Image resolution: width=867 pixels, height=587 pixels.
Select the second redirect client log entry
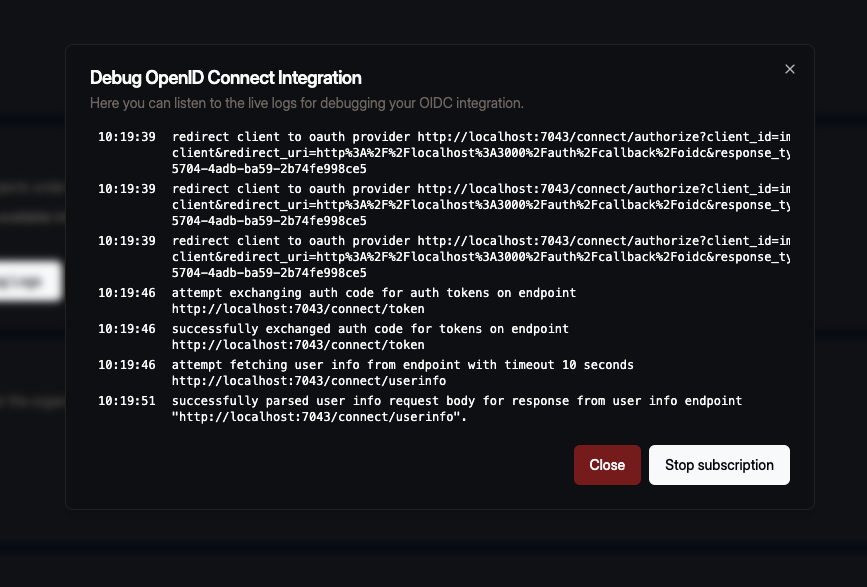(x=480, y=189)
